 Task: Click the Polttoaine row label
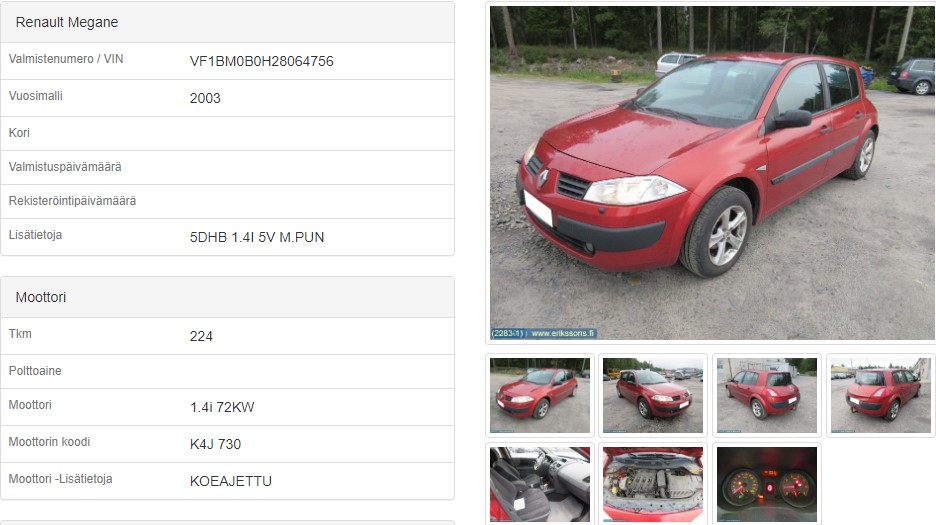pyautogui.click(x=35, y=371)
